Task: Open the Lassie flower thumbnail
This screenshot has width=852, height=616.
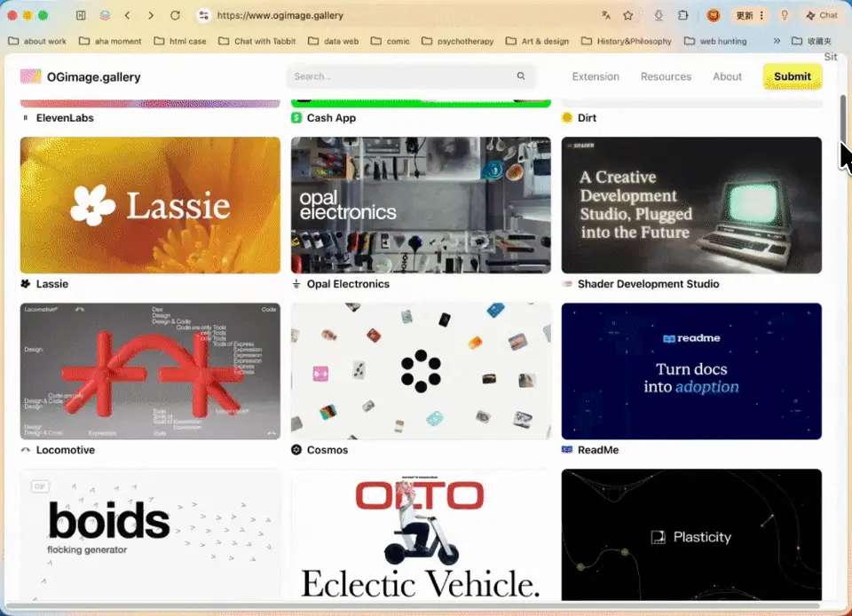Action: (151, 205)
